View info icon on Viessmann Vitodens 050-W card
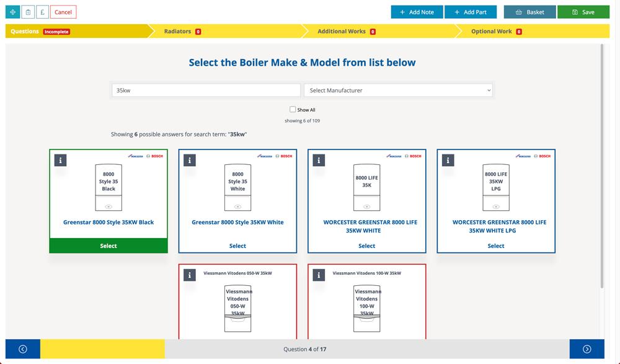 point(189,275)
